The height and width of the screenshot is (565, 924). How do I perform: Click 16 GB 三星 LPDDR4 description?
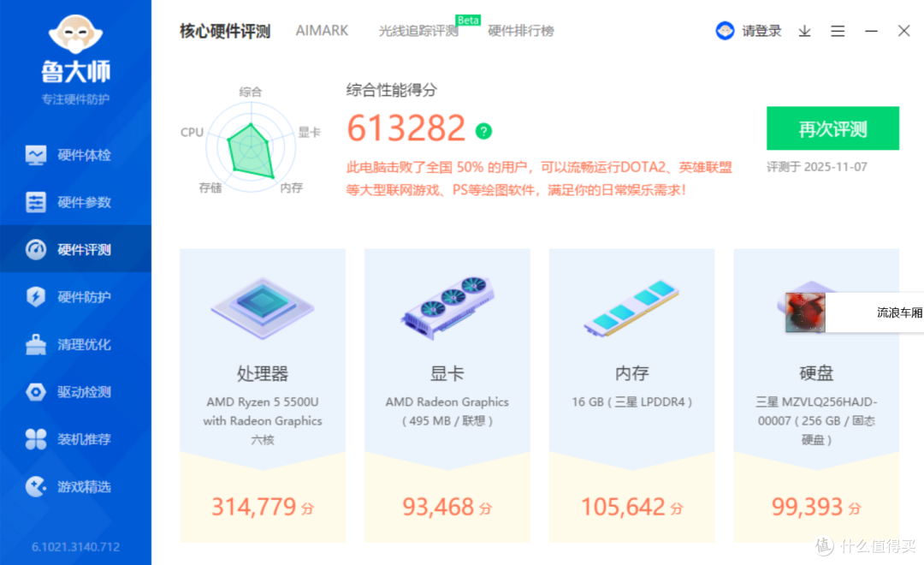pyautogui.click(x=631, y=401)
